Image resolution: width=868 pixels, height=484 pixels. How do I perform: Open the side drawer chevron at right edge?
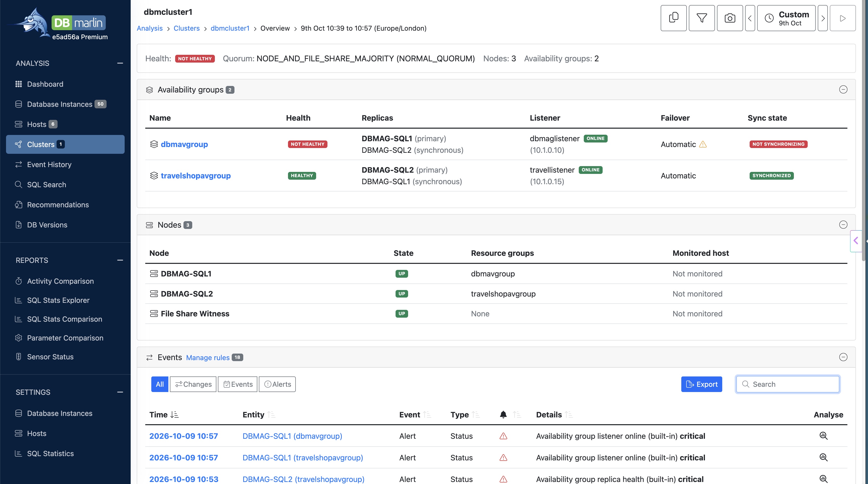[x=855, y=241]
